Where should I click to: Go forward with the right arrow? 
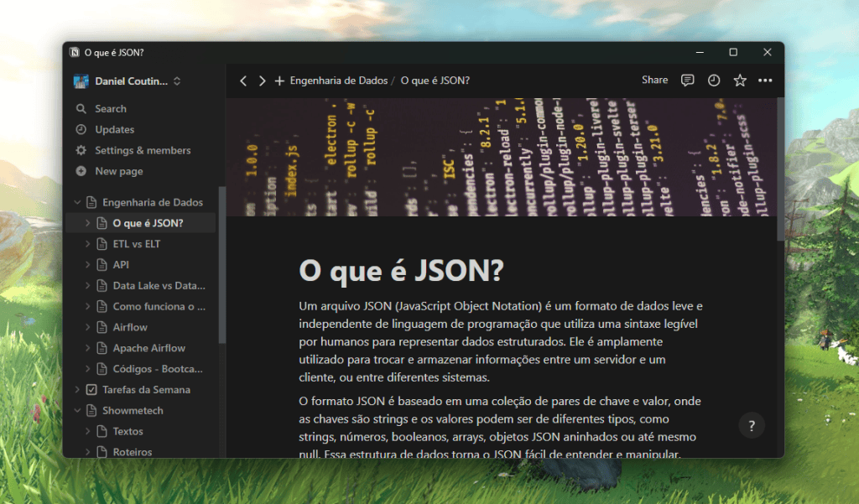point(262,81)
